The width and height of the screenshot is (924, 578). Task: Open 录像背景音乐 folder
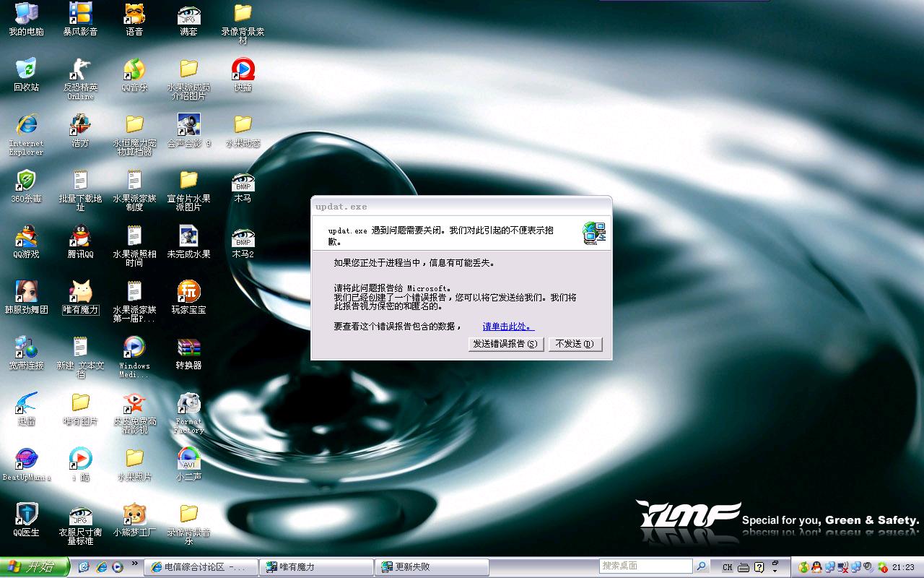pos(188,525)
